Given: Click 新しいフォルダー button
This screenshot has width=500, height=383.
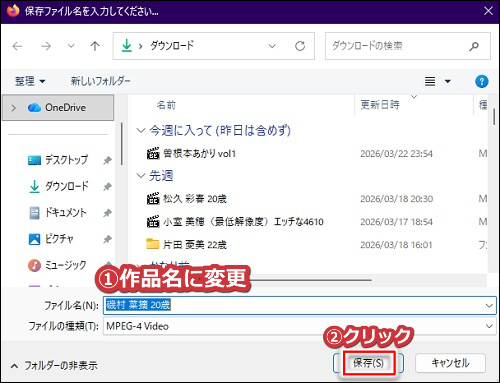Looking at the screenshot, I should [100, 81].
